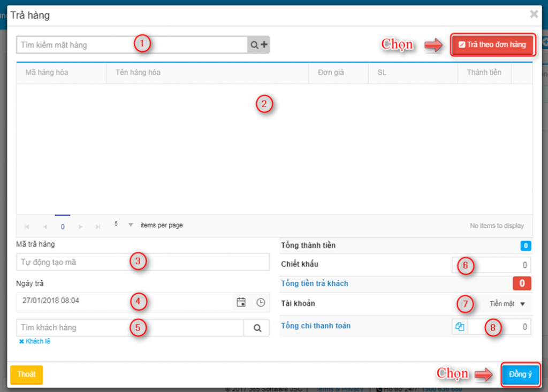Viewport: 548px width, 392px height.
Task: Click the Tổng thành tiền value badge
Action: pyautogui.click(x=526, y=245)
